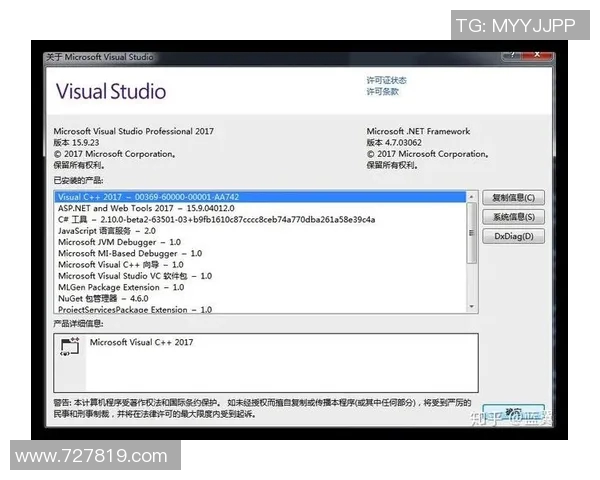Click Microsoft Visual Studio Professional 2017 text

click(x=134, y=131)
